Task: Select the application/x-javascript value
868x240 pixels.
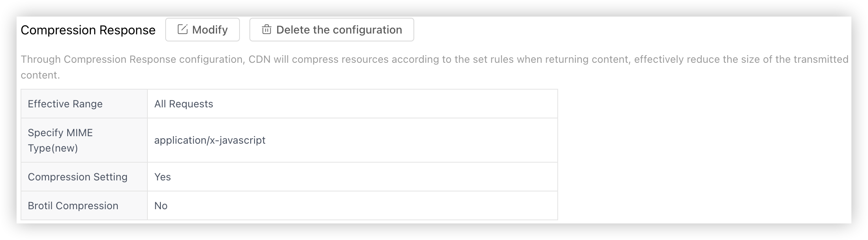Action: tap(210, 140)
